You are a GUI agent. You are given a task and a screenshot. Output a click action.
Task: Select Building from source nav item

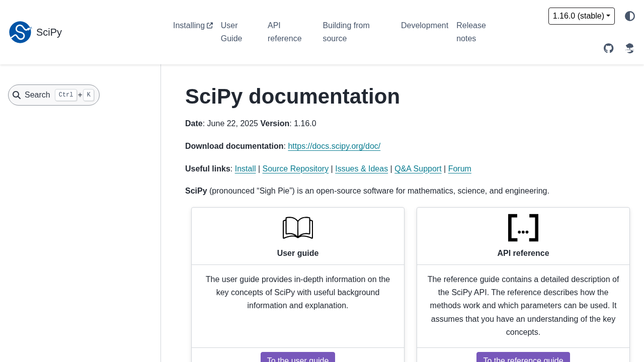(x=346, y=32)
